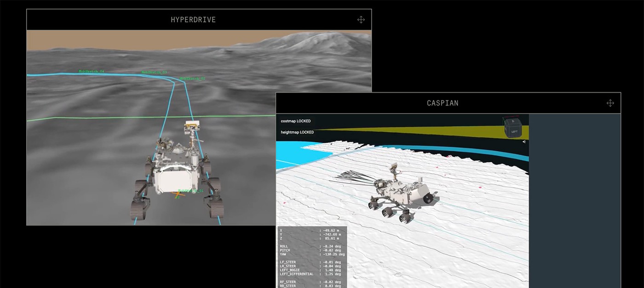
Task: Toggle the costmap LOCKED label
Action: [x=296, y=121]
